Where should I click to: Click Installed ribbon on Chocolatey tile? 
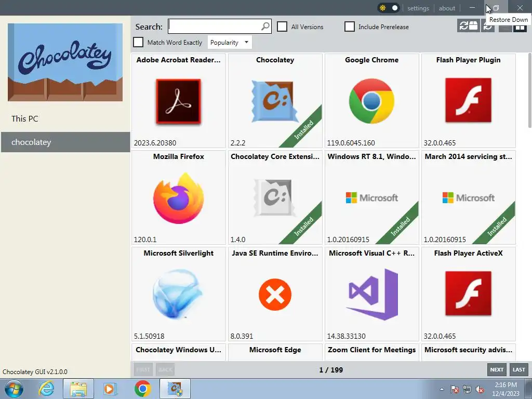point(304,129)
